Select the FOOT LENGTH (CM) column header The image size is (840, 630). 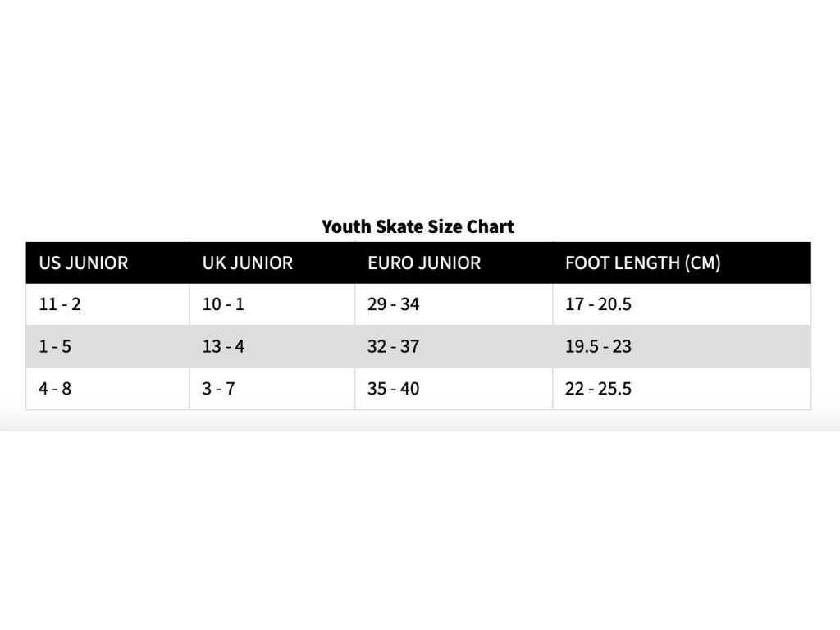(682, 263)
